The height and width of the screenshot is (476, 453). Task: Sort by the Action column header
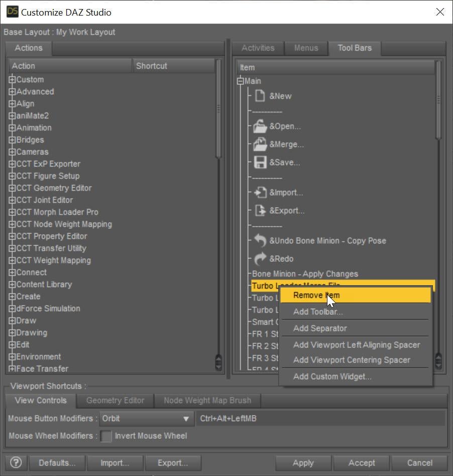point(70,66)
